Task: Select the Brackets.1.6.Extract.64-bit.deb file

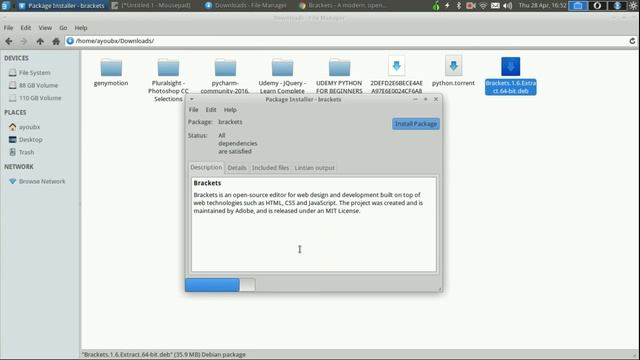Action: point(511,76)
